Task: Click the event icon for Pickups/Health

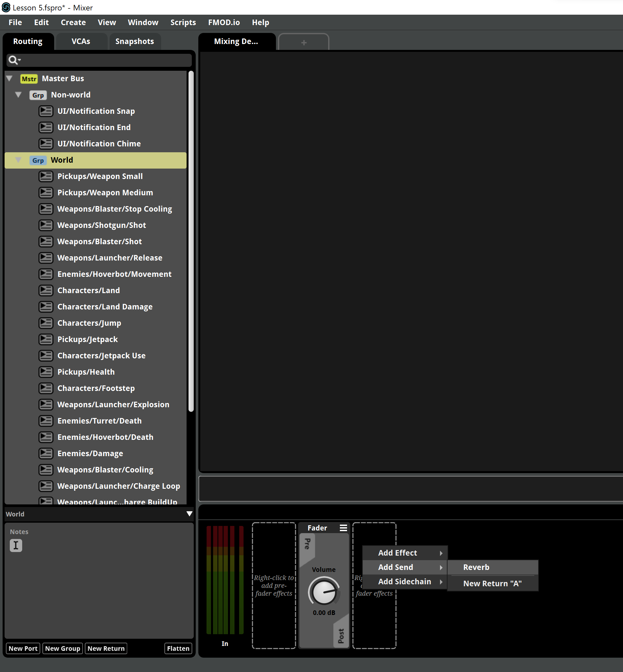Action: pyautogui.click(x=46, y=372)
